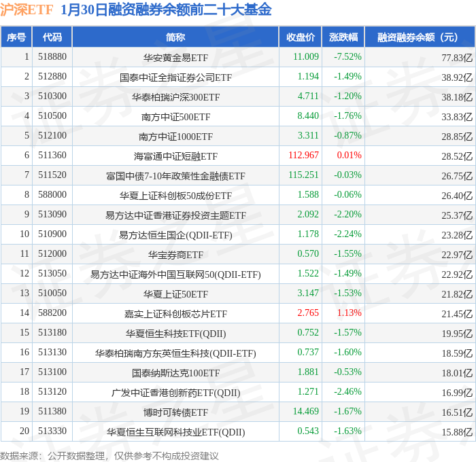Click balance 16.51亿
This screenshot has width=476, height=462.
click(x=457, y=412)
